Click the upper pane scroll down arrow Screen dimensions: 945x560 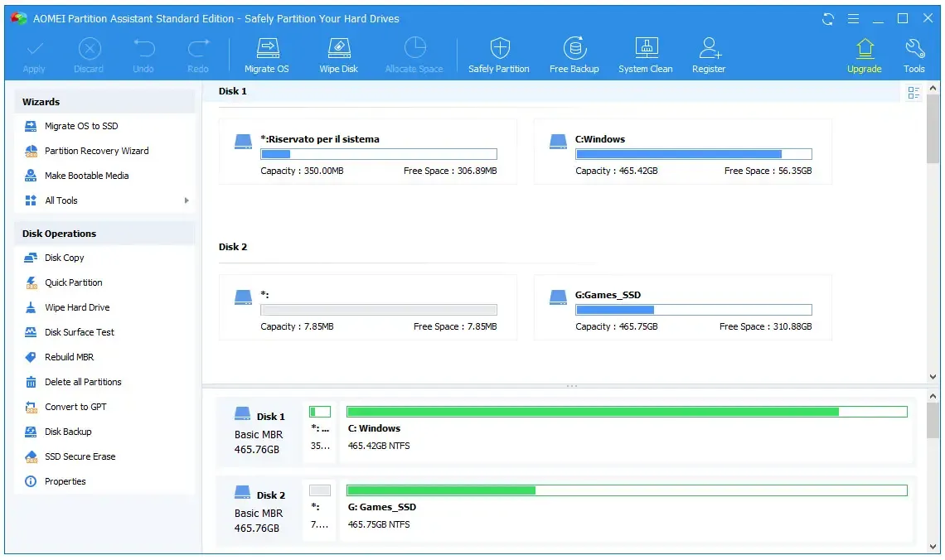pyautogui.click(x=933, y=374)
